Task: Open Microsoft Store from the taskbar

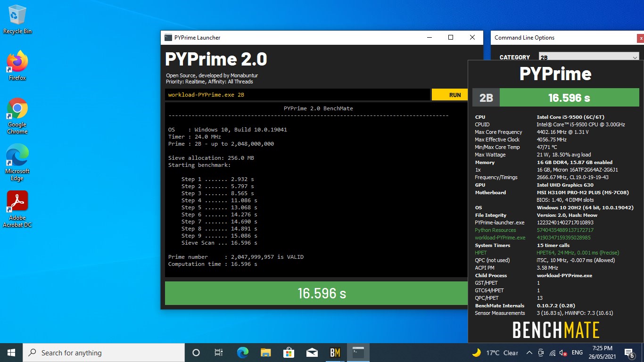Action: [289, 353]
